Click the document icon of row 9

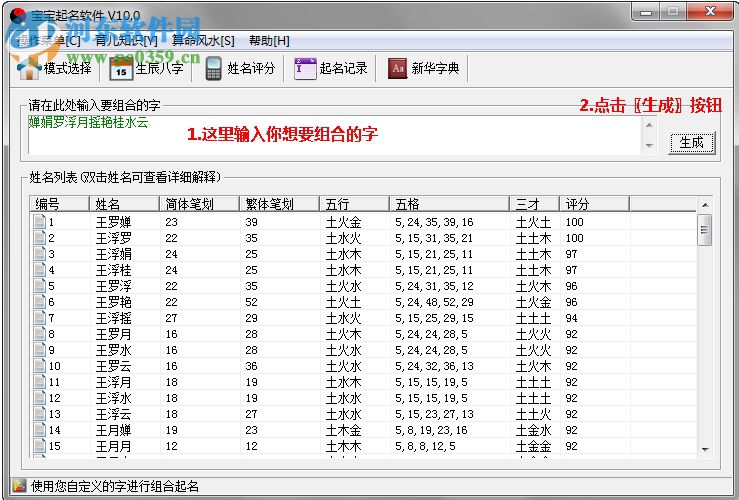click(40, 350)
